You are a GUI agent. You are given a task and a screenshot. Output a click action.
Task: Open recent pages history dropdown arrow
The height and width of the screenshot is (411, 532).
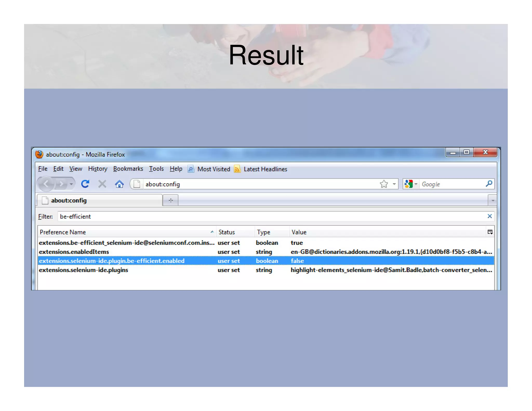coord(71,184)
